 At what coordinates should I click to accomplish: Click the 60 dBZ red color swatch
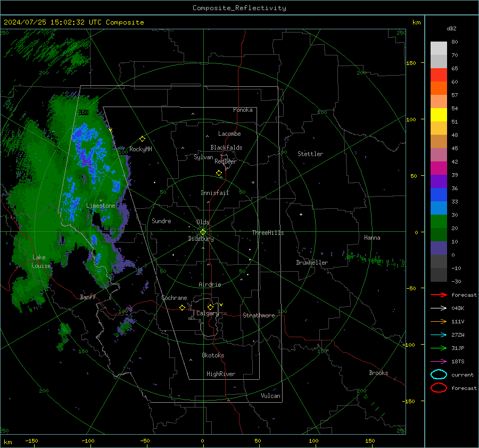pyautogui.click(x=439, y=75)
